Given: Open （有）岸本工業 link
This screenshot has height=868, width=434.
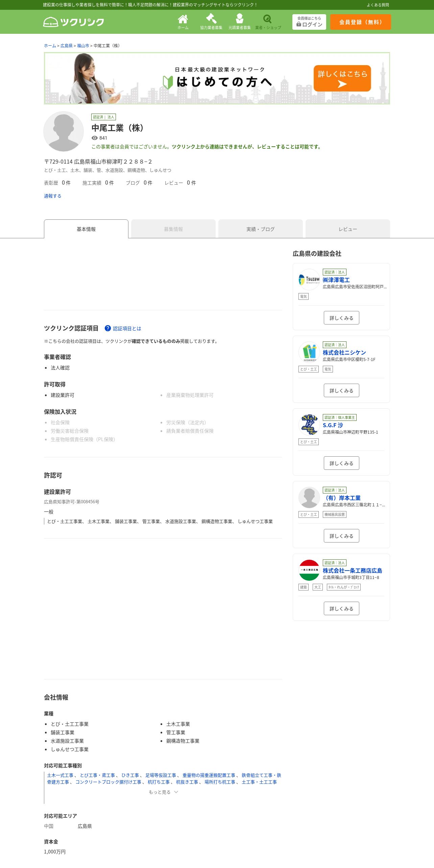Looking at the screenshot, I should 342,498.
